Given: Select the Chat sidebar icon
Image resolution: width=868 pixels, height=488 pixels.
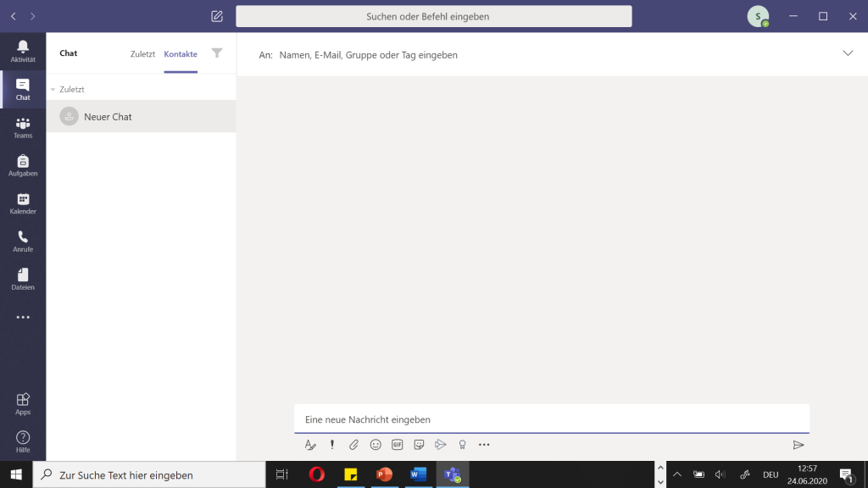Looking at the screenshot, I should tap(23, 89).
